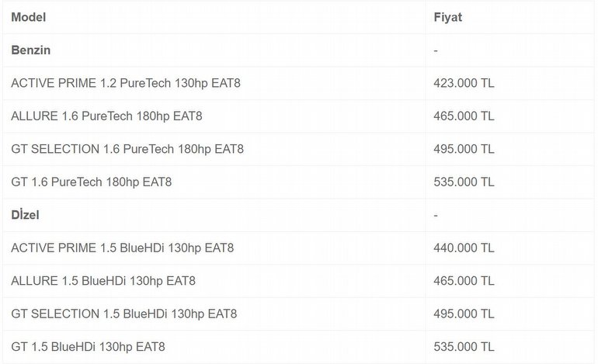Viewport: 598px width, 364px height.
Task: Click the Fiyat column header
Action: [448, 17]
